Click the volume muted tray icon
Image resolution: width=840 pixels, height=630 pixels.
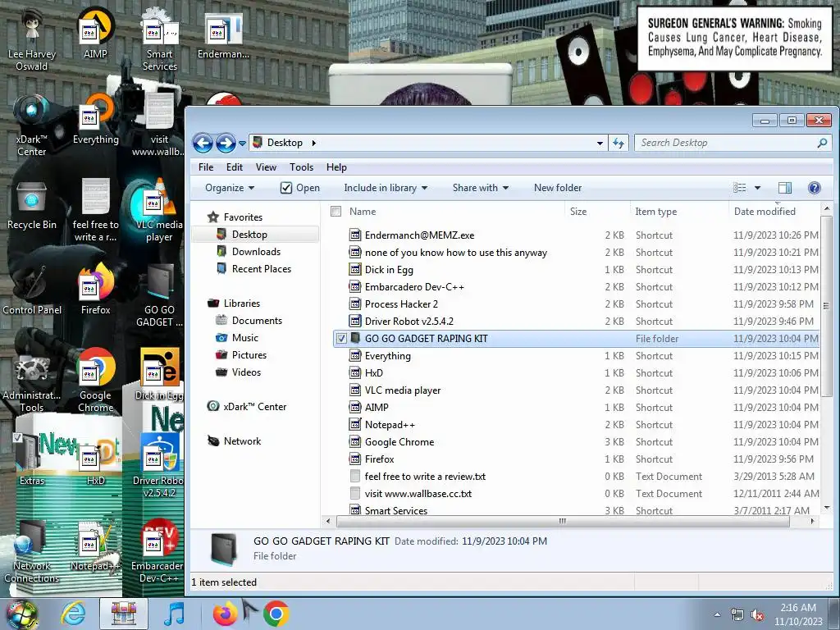point(757,615)
